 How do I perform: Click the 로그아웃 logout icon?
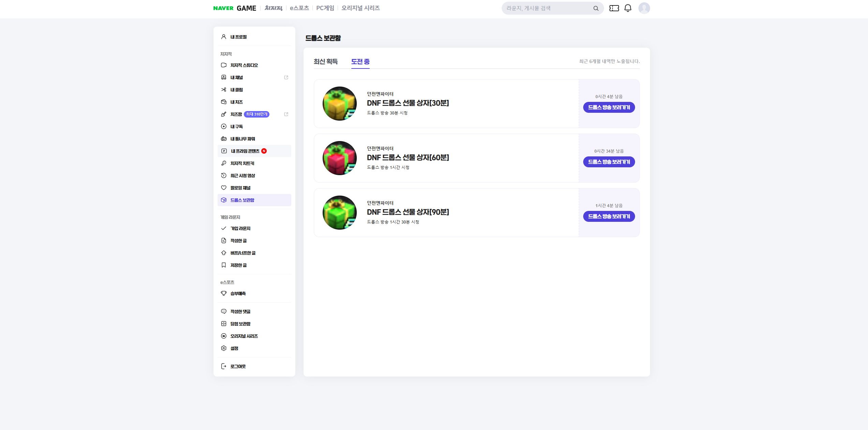pos(224,366)
